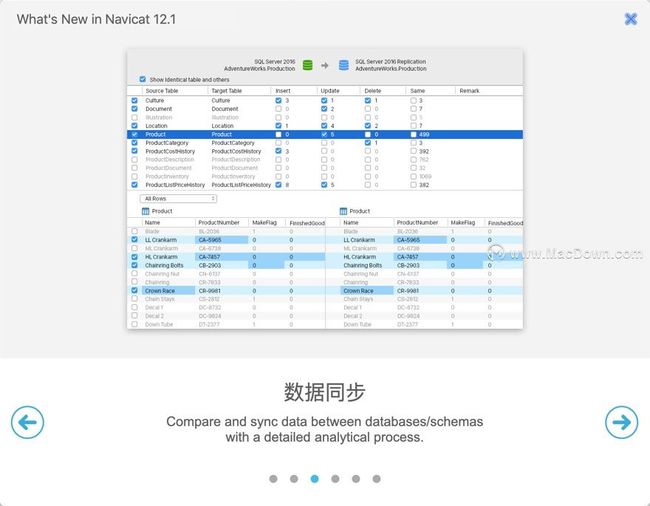650x506 pixels.
Task: Click the Same column header
Action: click(x=417, y=91)
